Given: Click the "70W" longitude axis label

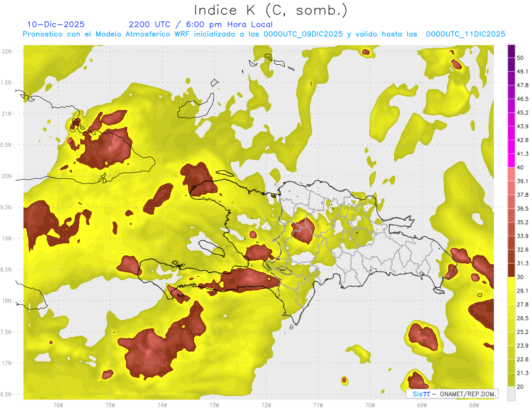Looking at the screenshot, I should tap(370, 405).
